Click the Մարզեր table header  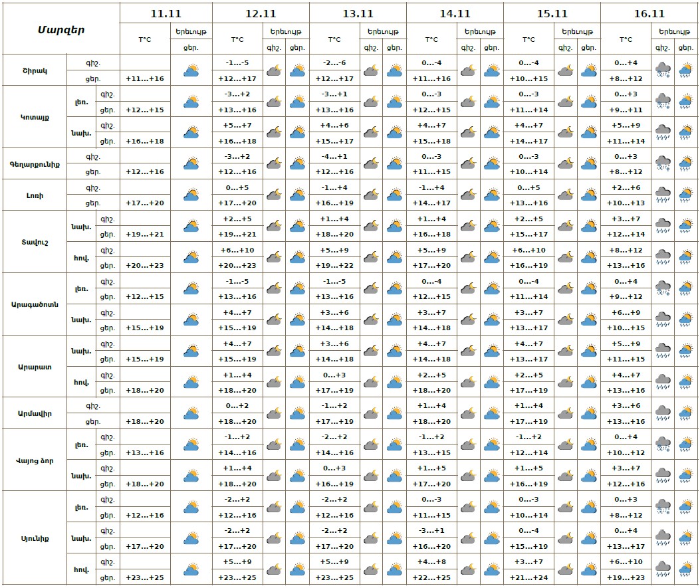click(x=60, y=29)
